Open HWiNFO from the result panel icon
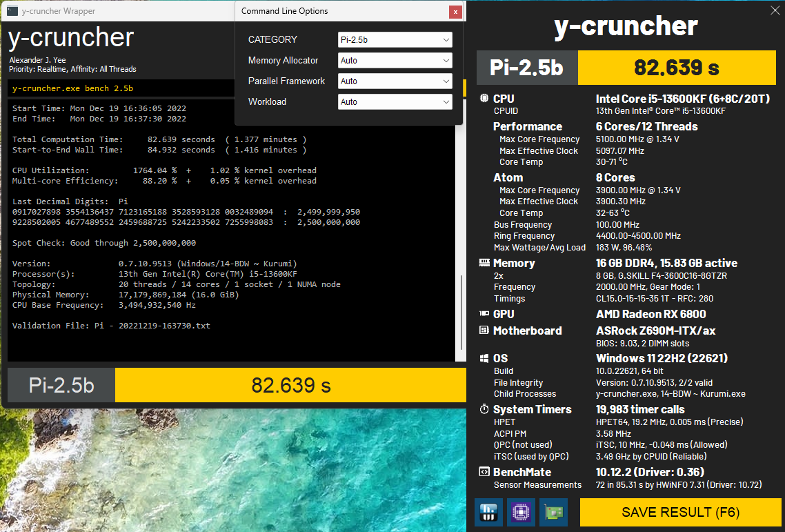Screen dimensions: 785x532 [488, 512]
